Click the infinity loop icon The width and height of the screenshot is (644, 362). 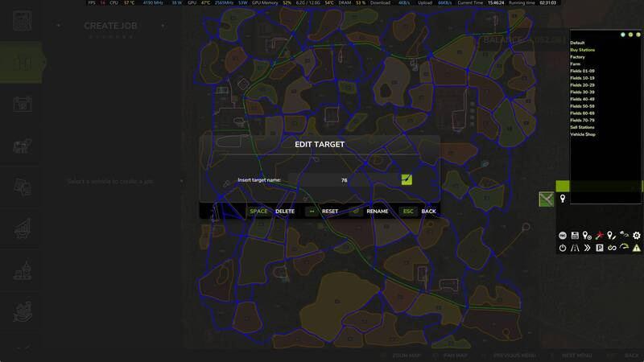(x=612, y=248)
